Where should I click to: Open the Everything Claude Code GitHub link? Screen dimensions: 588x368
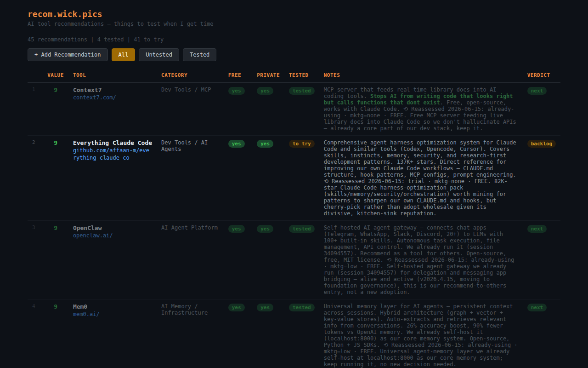(111, 154)
